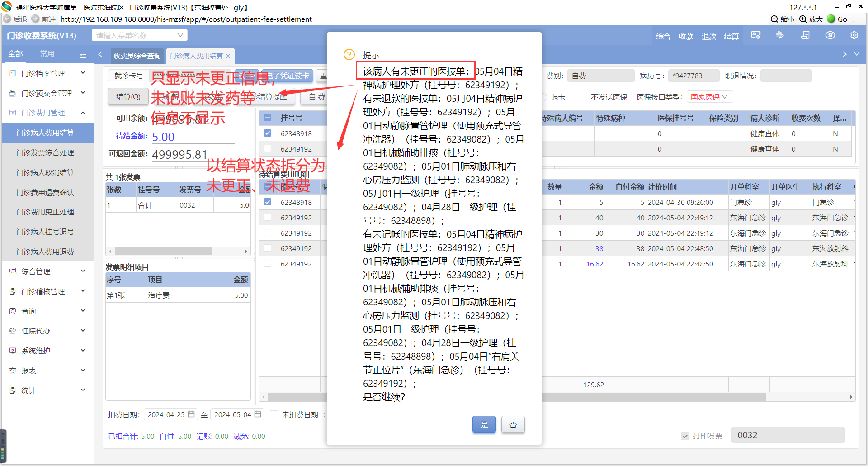Click the 电子凭证读卡 button

click(288, 76)
